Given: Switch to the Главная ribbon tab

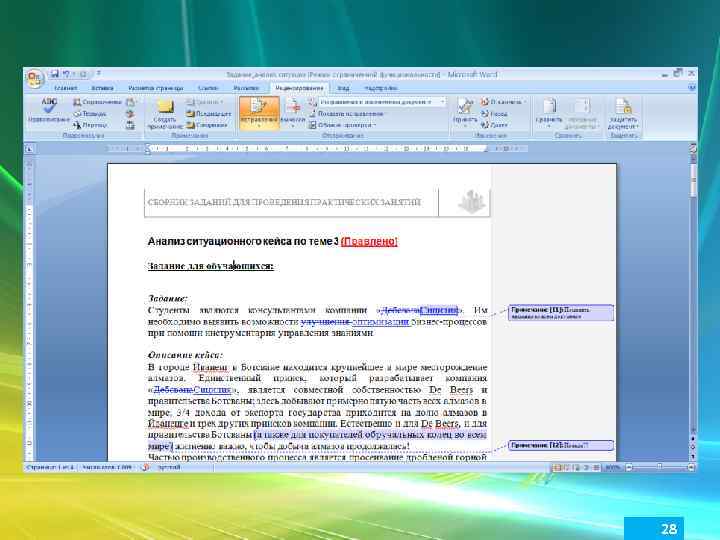Looking at the screenshot, I should point(66,88).
